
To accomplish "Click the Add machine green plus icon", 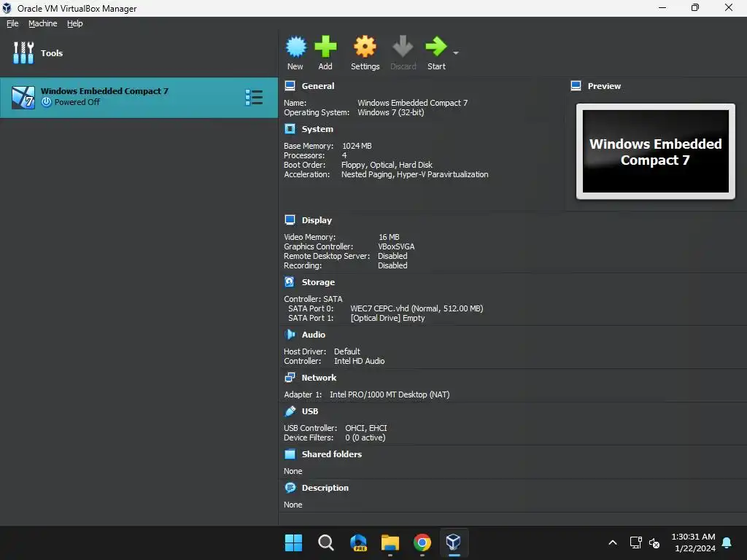I will point(325,47).
